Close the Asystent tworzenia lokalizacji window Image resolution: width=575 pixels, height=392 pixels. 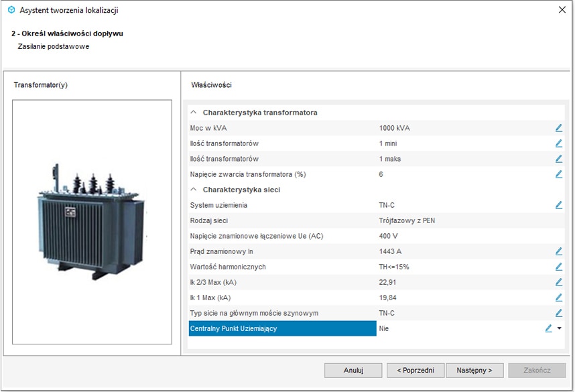click(562, 10)
